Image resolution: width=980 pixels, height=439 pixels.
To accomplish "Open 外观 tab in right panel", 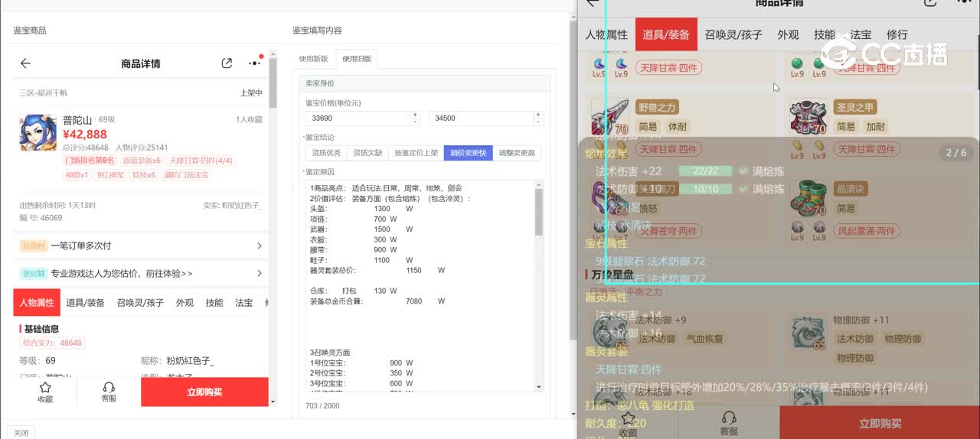I will tap(788, 34).
